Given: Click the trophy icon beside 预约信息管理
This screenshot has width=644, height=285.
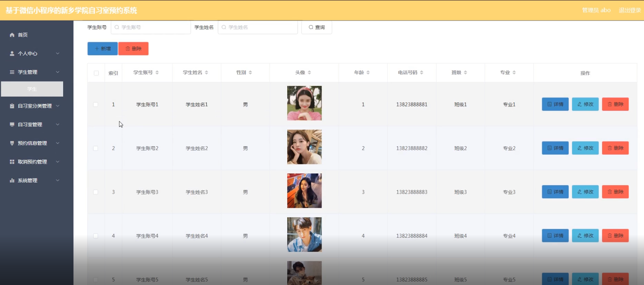Looking at the screenshot, I should pos(12,143).
